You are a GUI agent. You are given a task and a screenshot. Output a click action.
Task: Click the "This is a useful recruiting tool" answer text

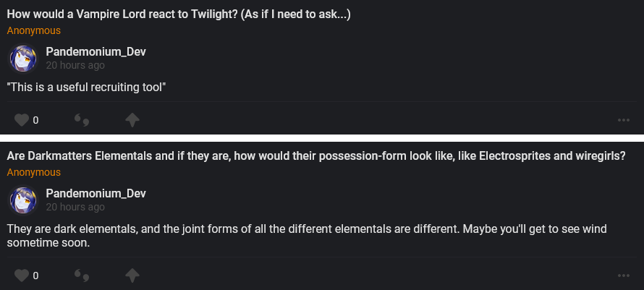coord(87,88)
